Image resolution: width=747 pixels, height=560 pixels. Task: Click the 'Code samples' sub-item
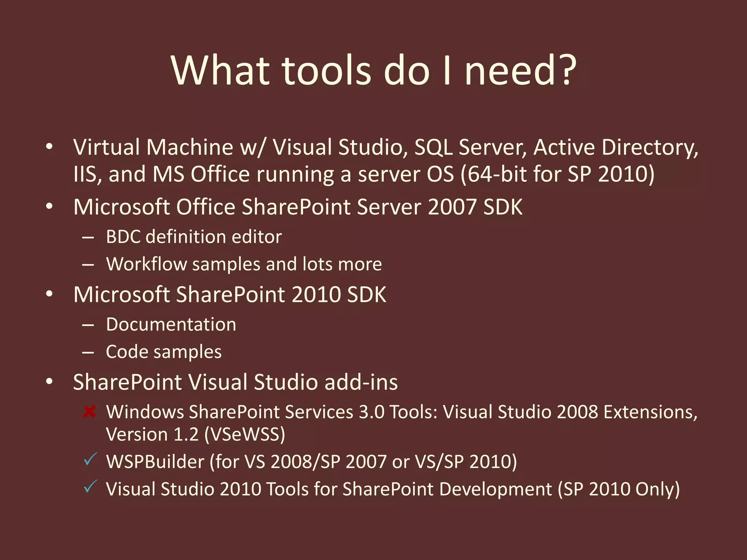(x=164, y=352)
